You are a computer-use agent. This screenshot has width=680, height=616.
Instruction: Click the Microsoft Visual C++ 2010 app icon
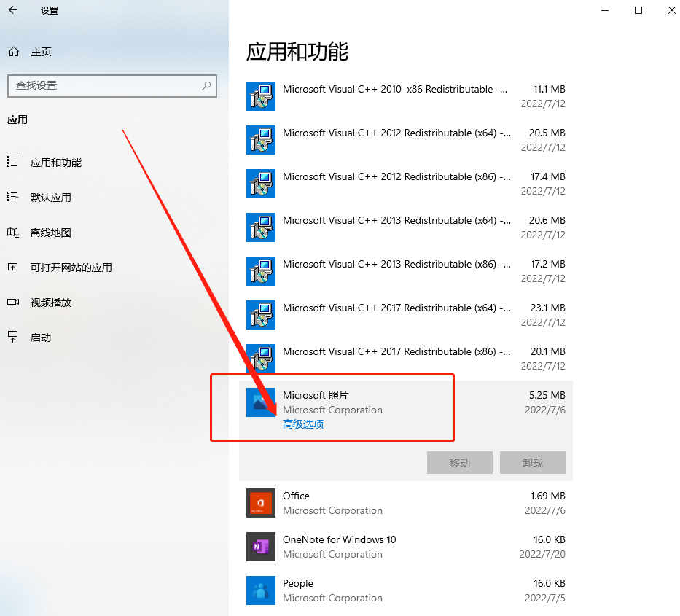(261, 95)
